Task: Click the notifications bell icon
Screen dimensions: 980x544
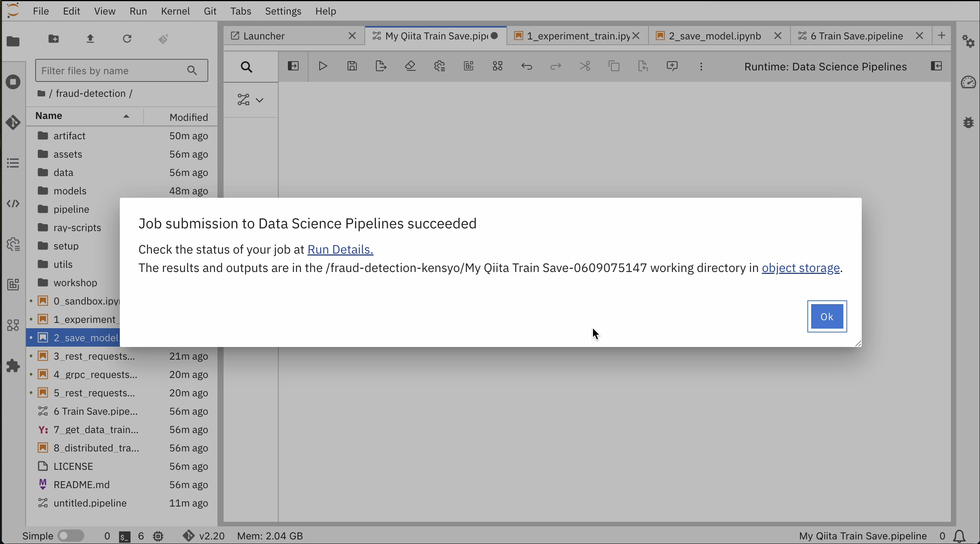Action: coord(959,536)
